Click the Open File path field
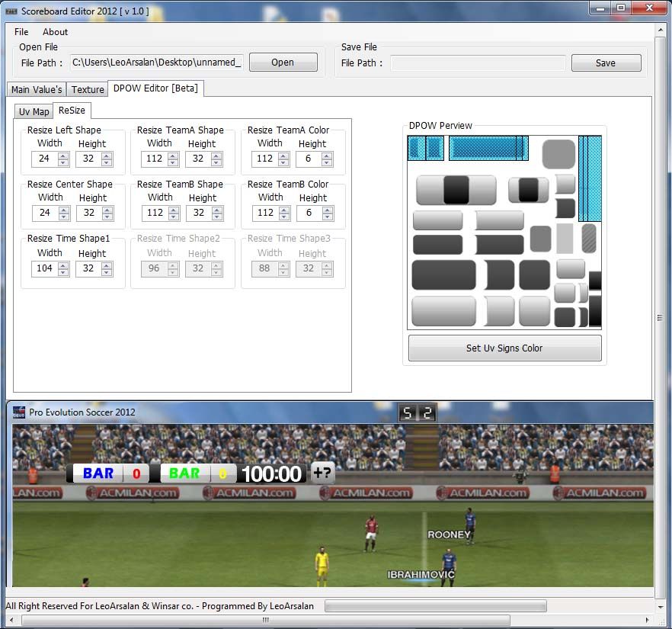Viewport: 672px width, 629px height. coord(156,63)
